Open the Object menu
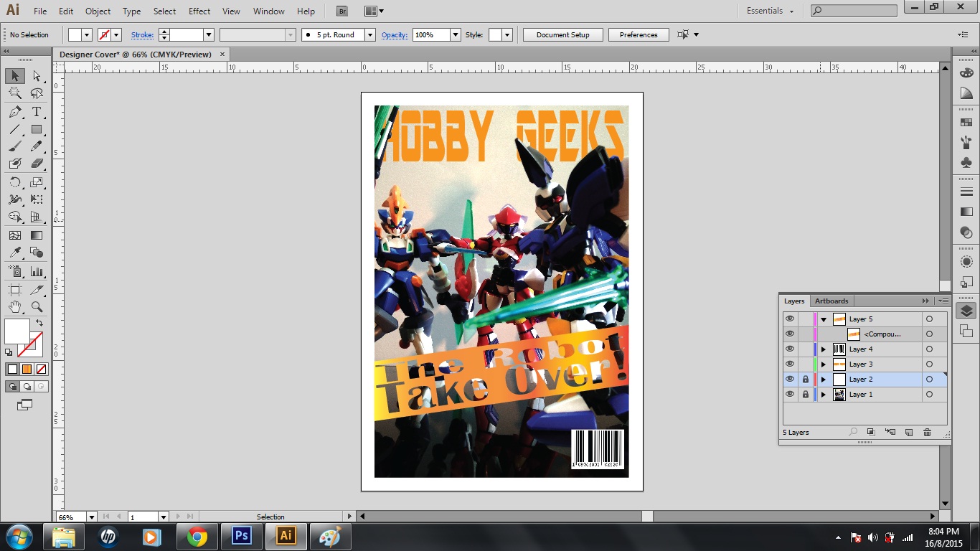 [98, 11]
